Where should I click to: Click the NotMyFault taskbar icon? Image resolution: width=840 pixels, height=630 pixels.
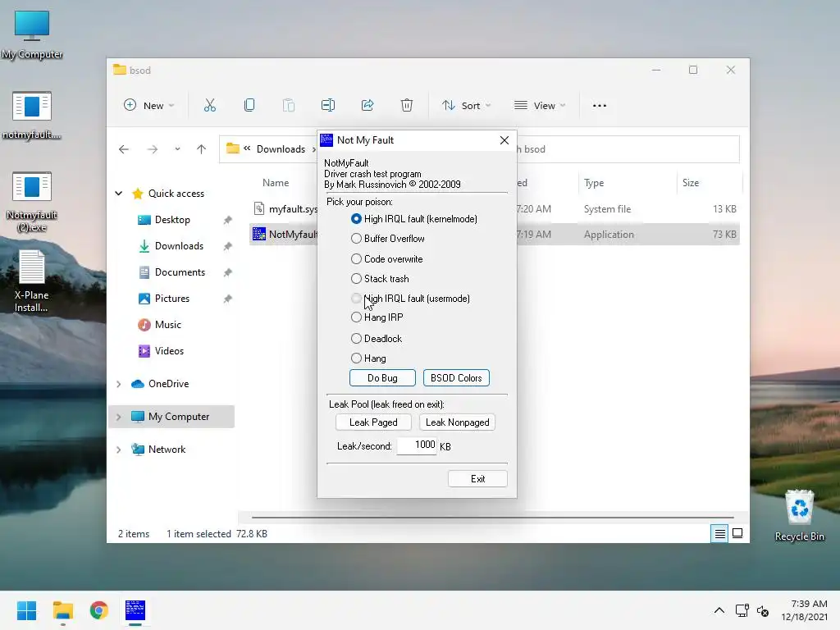(x=135, y=610)
